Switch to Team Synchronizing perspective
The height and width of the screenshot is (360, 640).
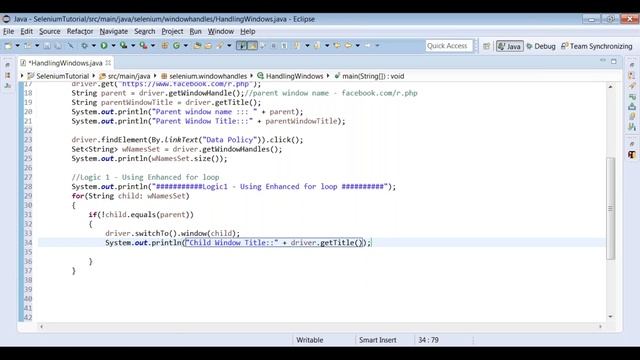(597, 46)
